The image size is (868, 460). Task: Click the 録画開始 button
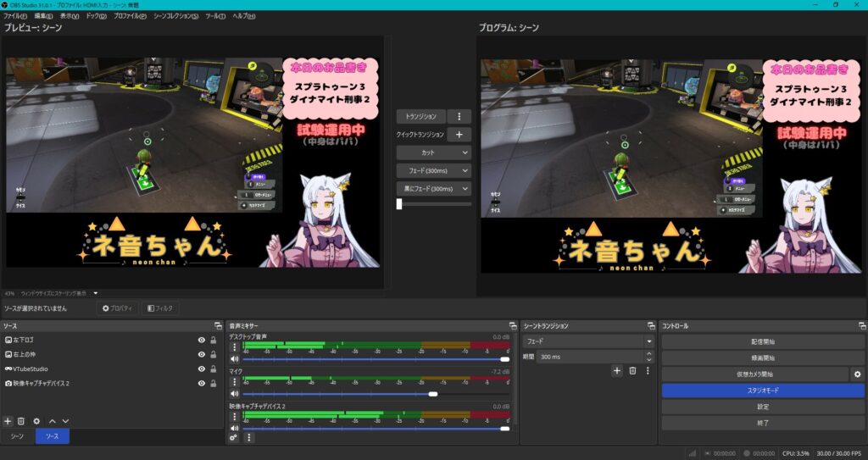tap(763, 357)
